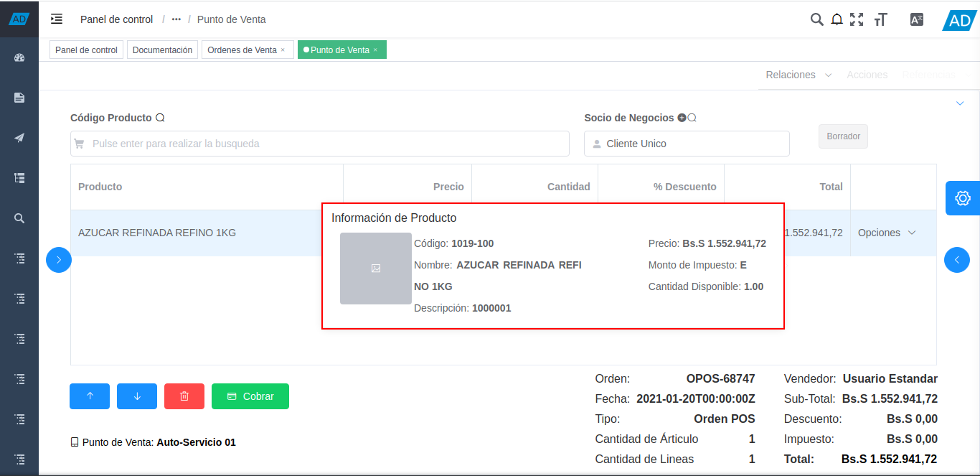This screenshot has width=980, height=476.
Task: Check notifications via the bell icon
Action: [837, 19]
